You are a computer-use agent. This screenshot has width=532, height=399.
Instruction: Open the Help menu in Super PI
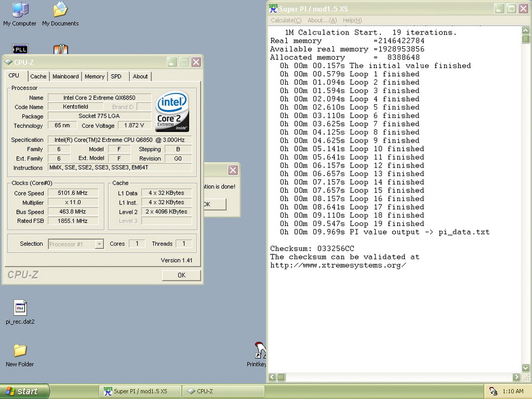tap(352, 20)
